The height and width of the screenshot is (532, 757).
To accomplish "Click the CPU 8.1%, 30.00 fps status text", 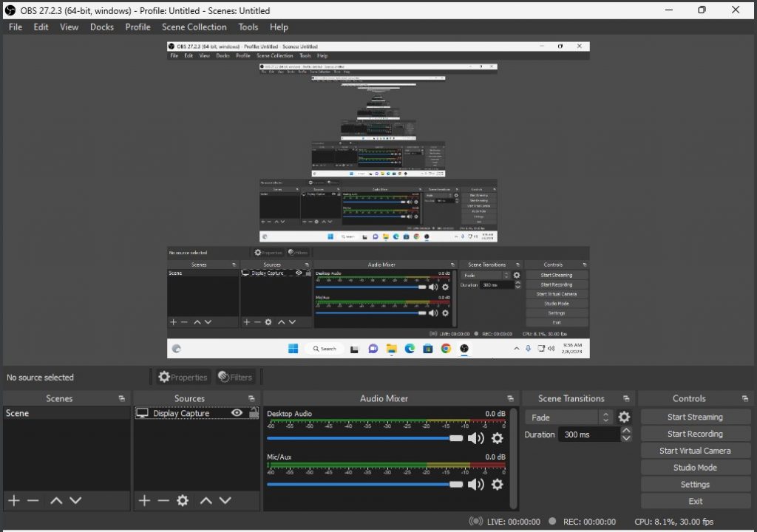I will 674,522.
